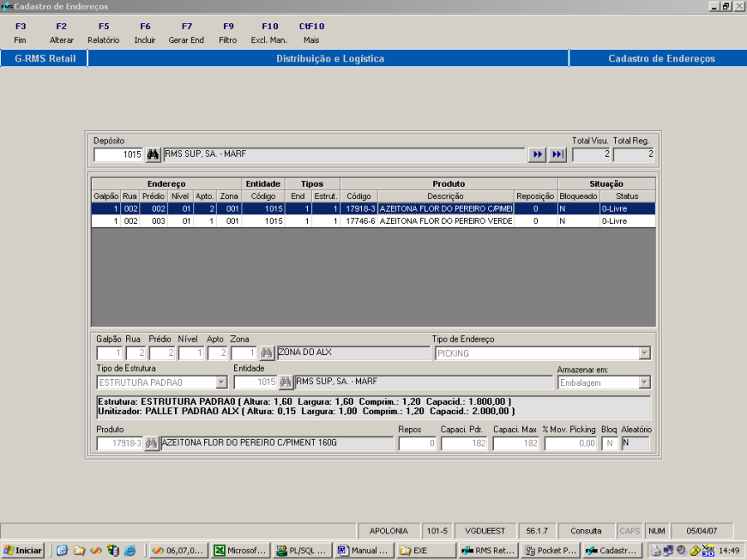The height and width of the screenshot is (560, 747).
Task: Click the Total Reg. value field
Action: tap(633, 154)
